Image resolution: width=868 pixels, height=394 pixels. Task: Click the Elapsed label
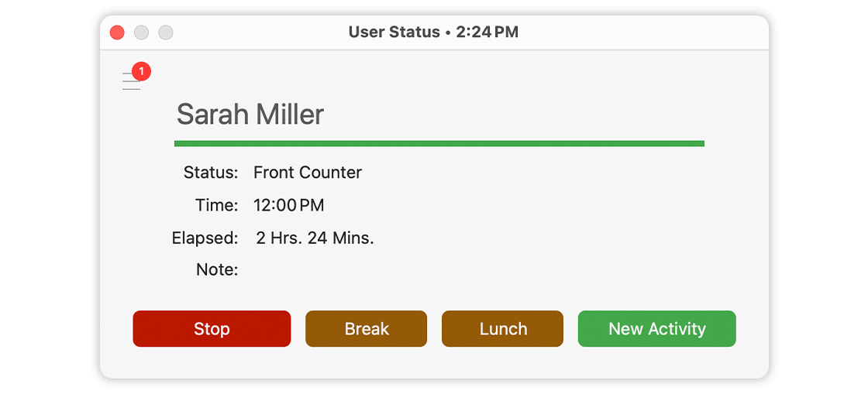tap(205, 238)
